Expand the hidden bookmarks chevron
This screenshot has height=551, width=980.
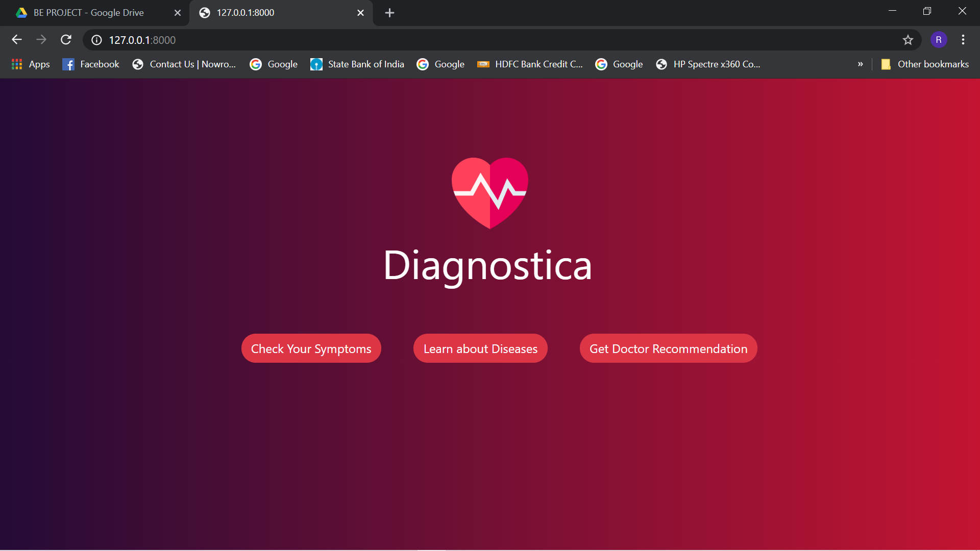(861, 64)
